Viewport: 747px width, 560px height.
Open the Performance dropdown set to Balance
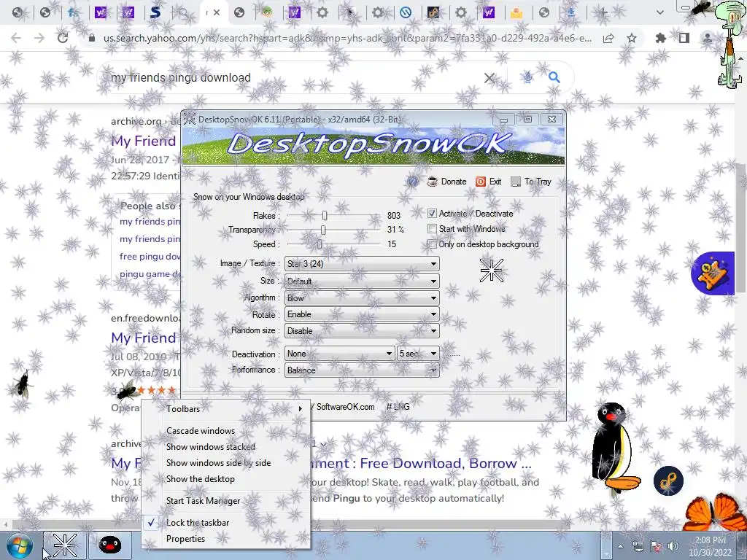(362, 370)
